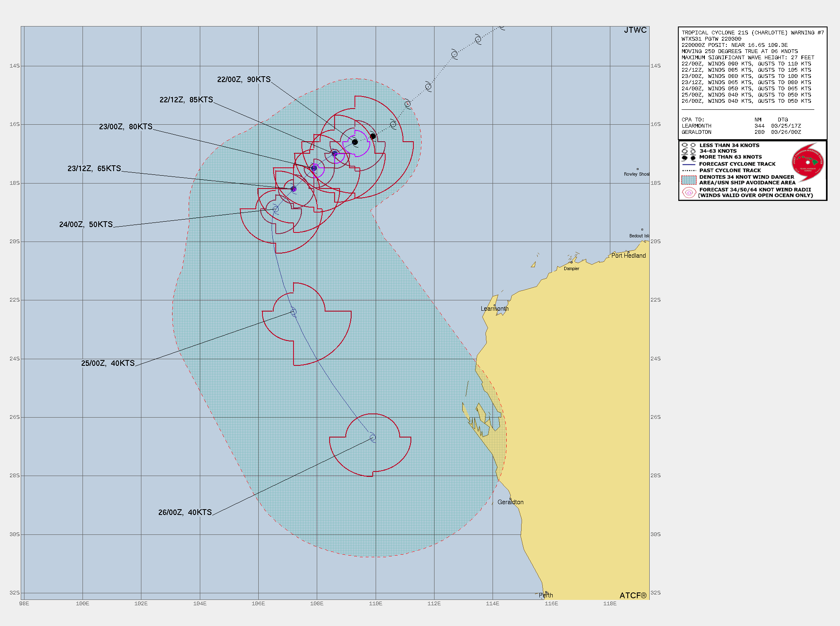
Task: Click the 22/00Z black cyclone position marker
Action: (x=355, y=142)
